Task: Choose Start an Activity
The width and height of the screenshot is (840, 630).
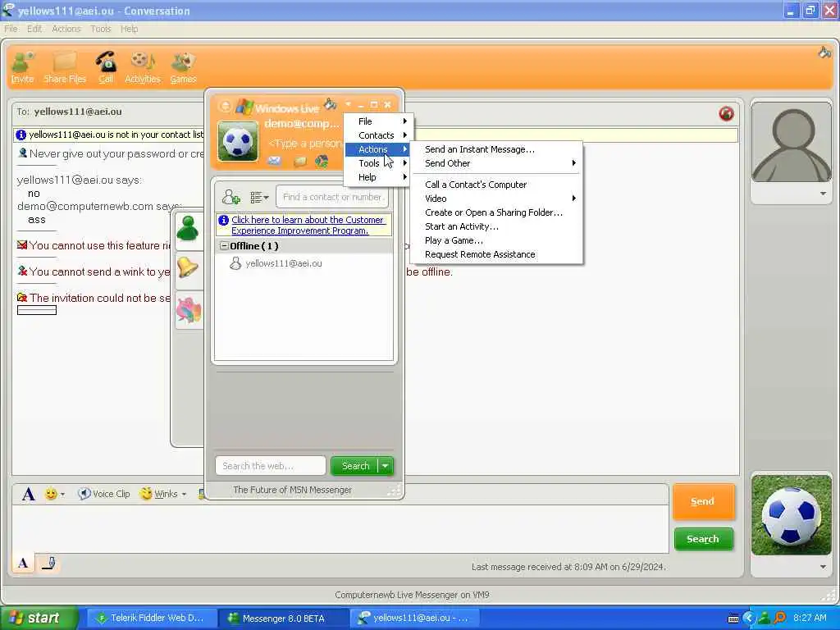Action: click(496, 226)
